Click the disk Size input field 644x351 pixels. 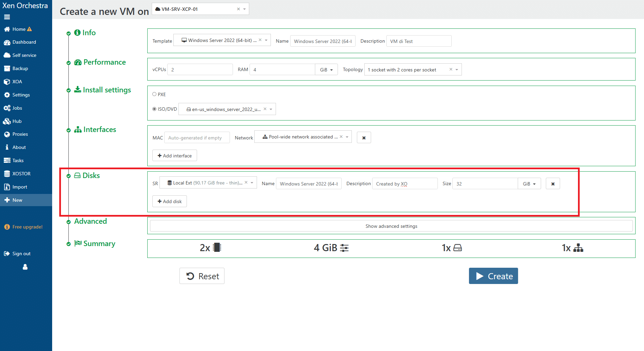coord(485,184)
